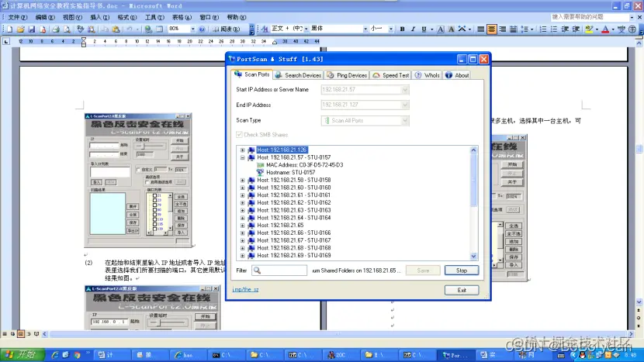Click the Stop button in PortScan
This screenshot has height=362, width=644.
click(462, 271)
